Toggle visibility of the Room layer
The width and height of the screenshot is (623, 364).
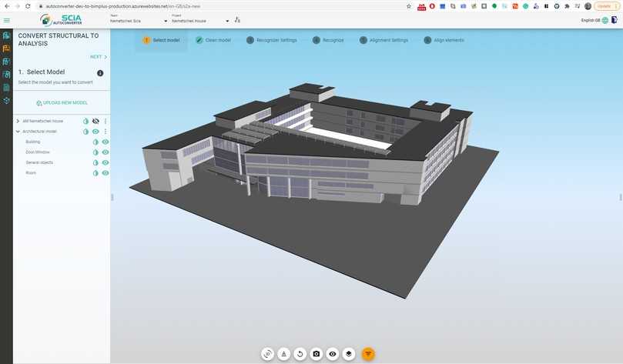click(106, 173)
